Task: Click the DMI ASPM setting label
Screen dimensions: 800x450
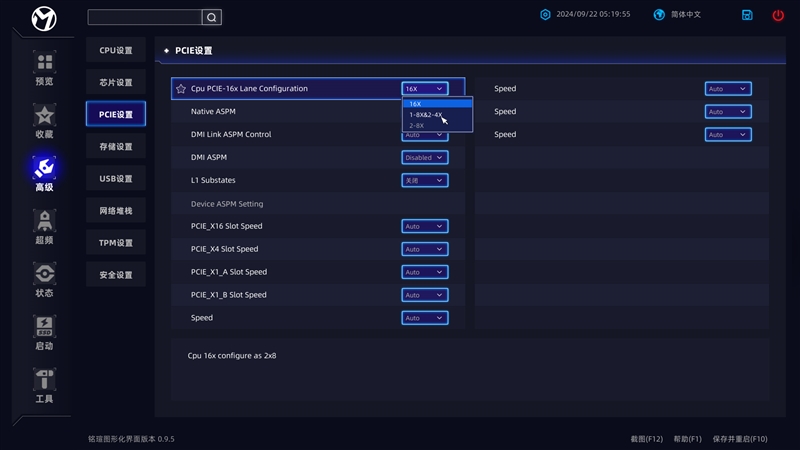Action: [x=209, y=157]
